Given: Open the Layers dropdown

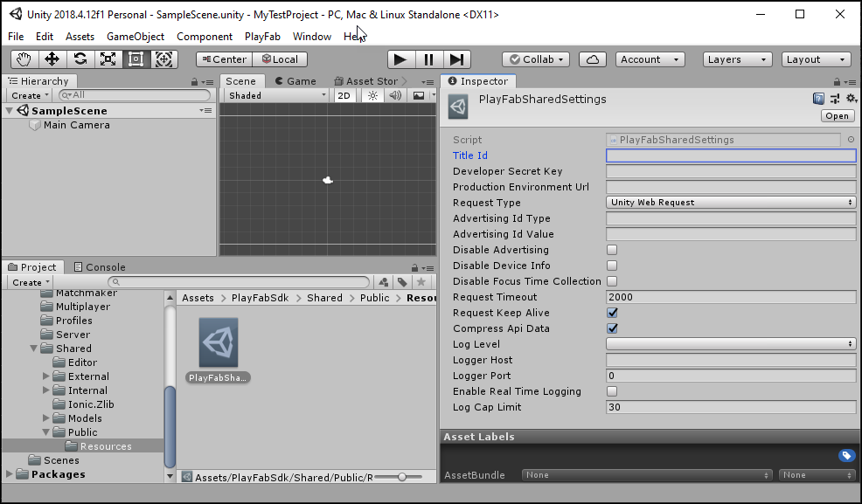Looking at the screenshot, I should click(737, 59).
